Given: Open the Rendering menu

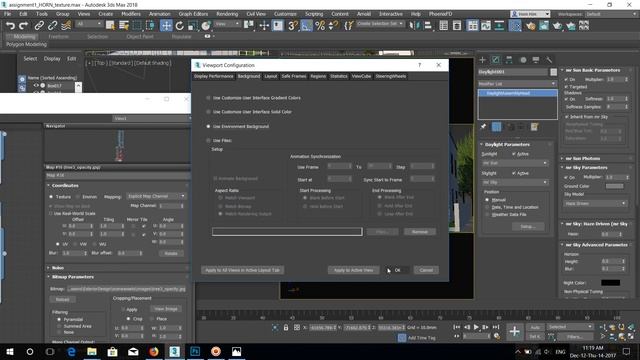Looking at the screenshot, I should pos(227,14).
